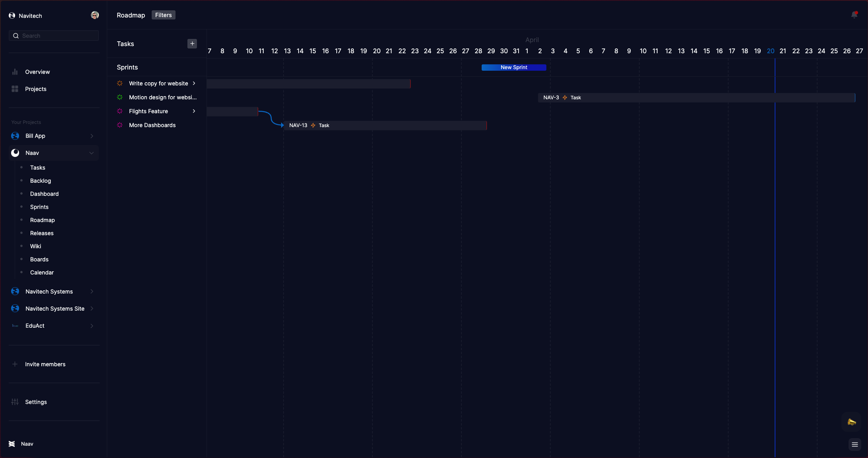Click the plus icon beside Tasks
The image size is (868, 458).
pos(192,44)
